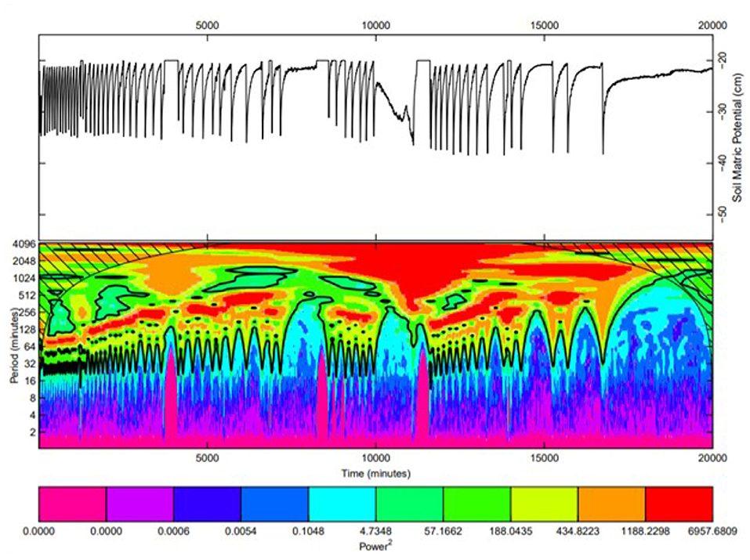Click the 'Soil Matric Potential (cm)' axis label
The width and height of the screenshot is (750, 560).
click(738, 138)
